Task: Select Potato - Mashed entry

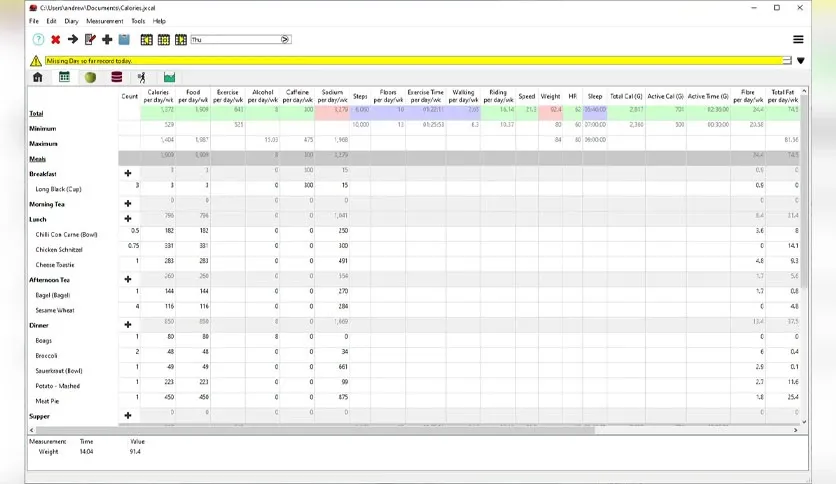Action: (58, 386)
